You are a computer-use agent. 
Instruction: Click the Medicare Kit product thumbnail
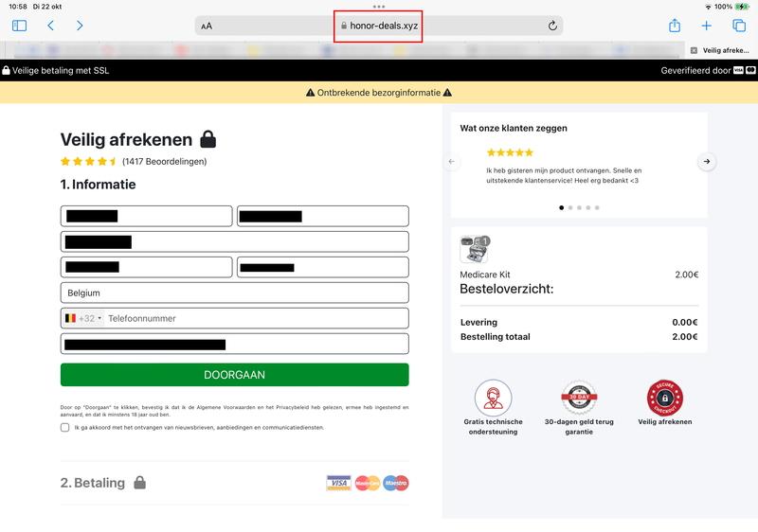coord(476,249)
